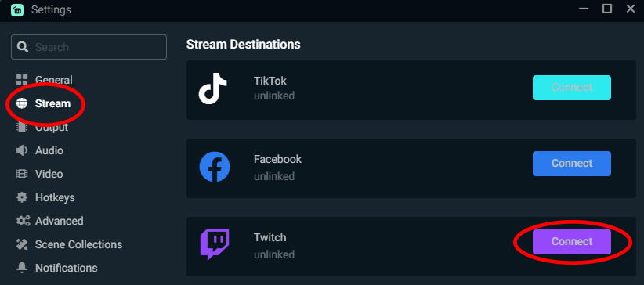Click the search magnifier icon

tap(23, 47)
